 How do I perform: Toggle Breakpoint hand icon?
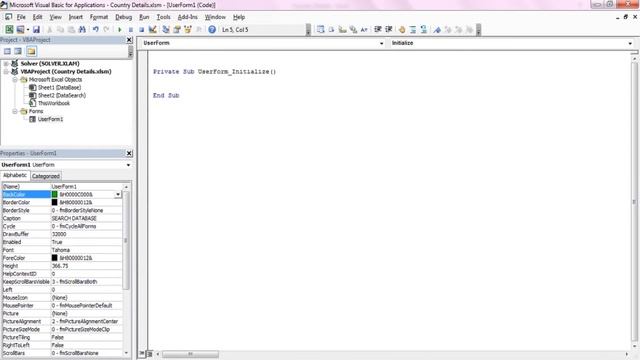coord(402,29)
